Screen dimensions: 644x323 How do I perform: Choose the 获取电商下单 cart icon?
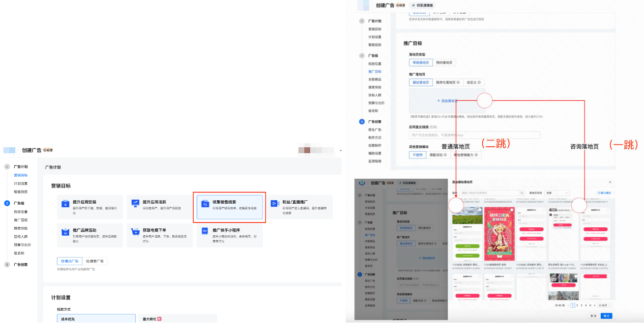(x=135, y=232)
